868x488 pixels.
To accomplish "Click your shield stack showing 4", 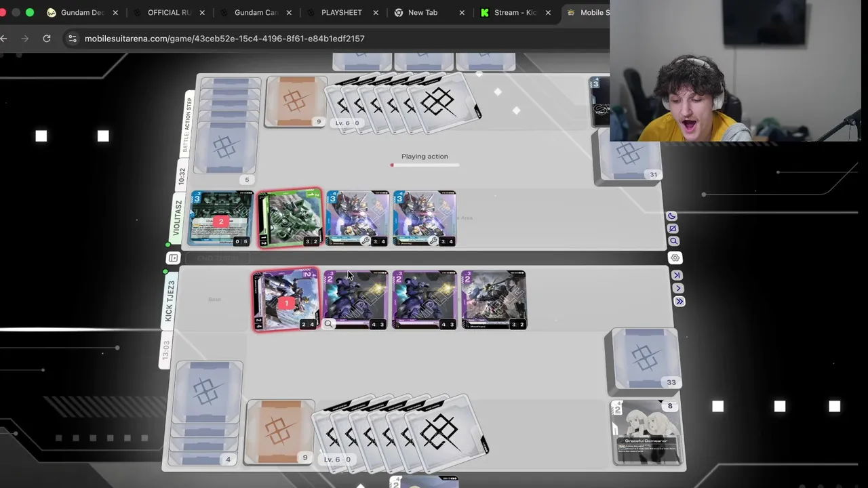I will [x=207, y=413].
